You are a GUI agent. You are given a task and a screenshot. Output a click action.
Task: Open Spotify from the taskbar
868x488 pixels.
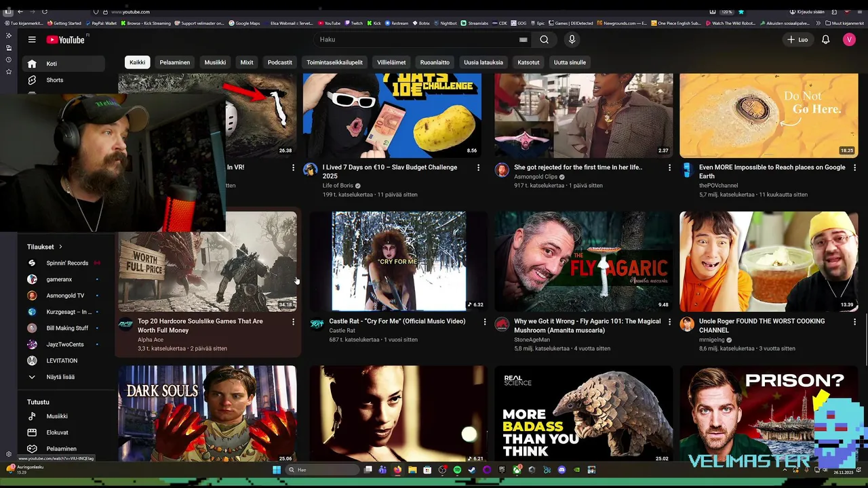[x=457, y=470]
